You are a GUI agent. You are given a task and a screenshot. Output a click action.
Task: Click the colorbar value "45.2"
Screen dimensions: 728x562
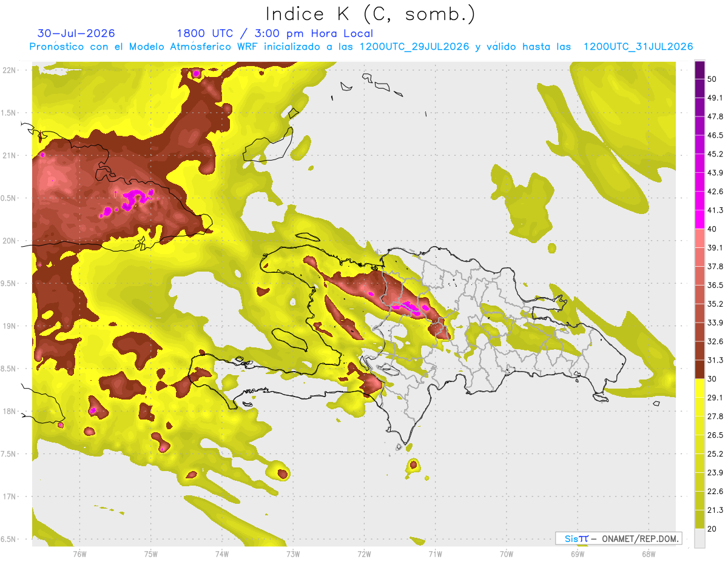click(x=715, y=154)
